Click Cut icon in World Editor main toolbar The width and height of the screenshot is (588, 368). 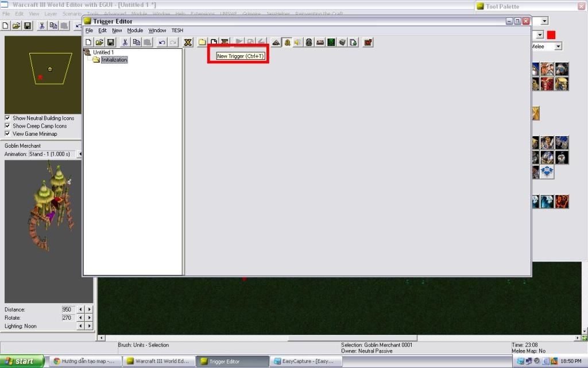[42, 25]
